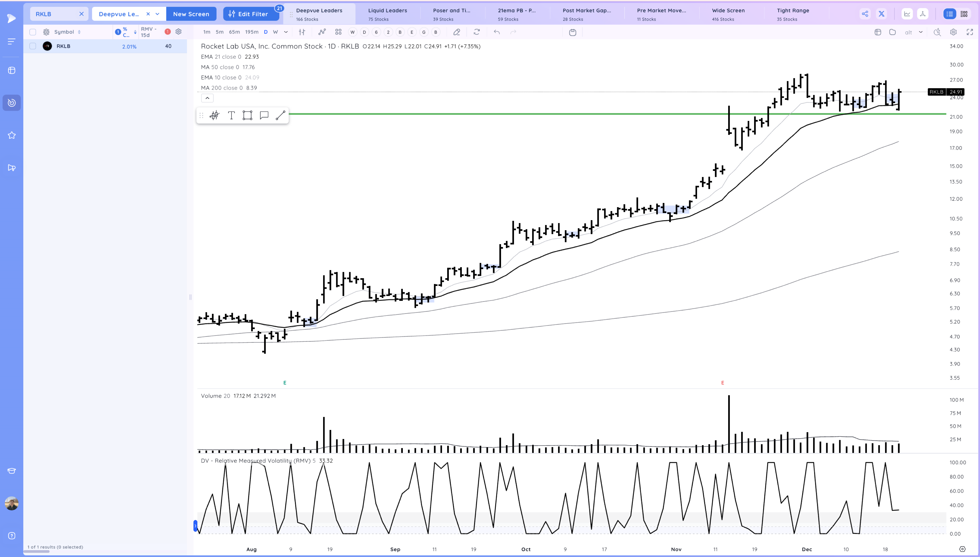Switch to list-with-charts view mode
The image size is (980, 557).
tap(964, 14)
